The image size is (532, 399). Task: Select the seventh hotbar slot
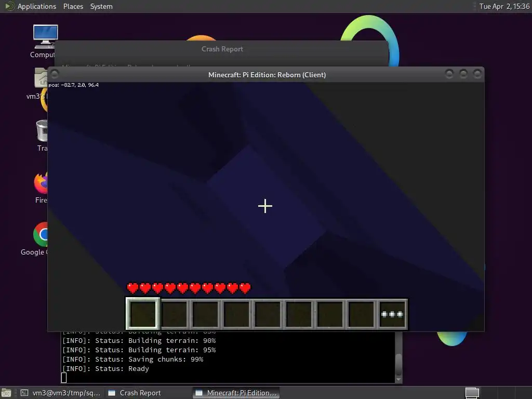[x=330, y=314]
